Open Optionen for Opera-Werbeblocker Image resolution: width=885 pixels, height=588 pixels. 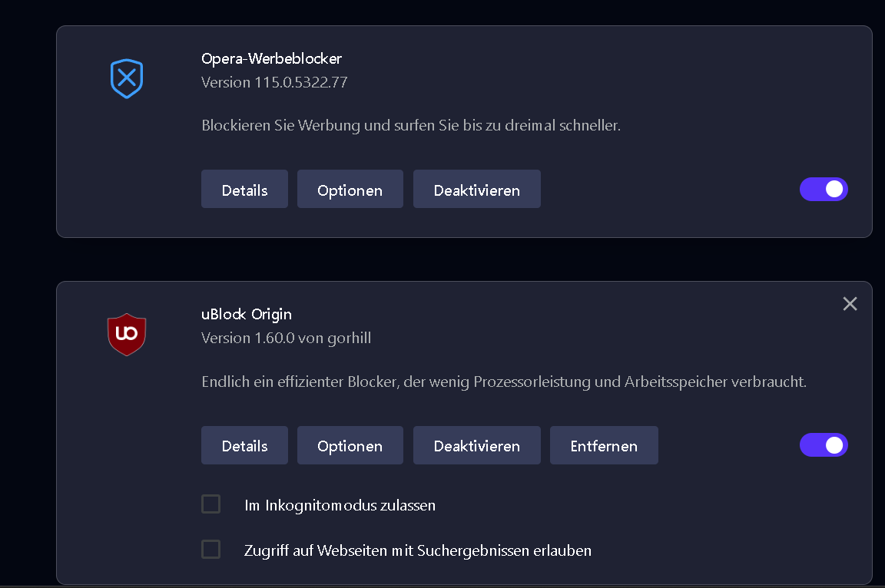point(350,190)
